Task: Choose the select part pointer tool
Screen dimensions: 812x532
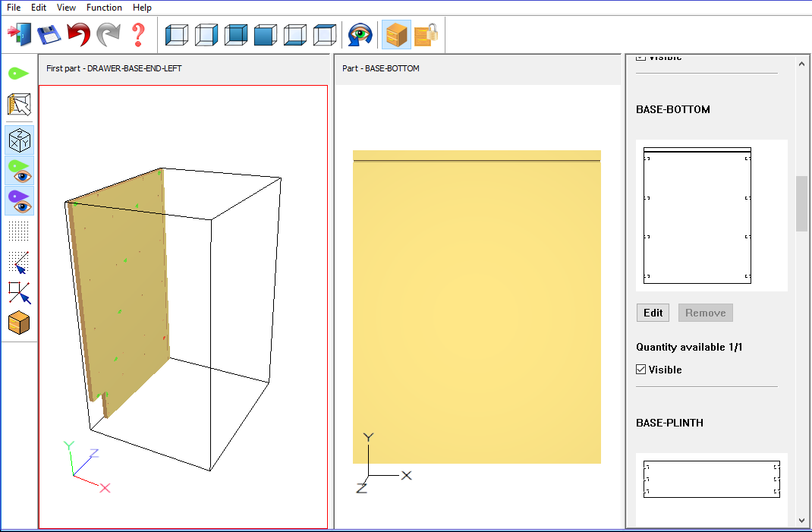Action: click(x=19, y=105)
